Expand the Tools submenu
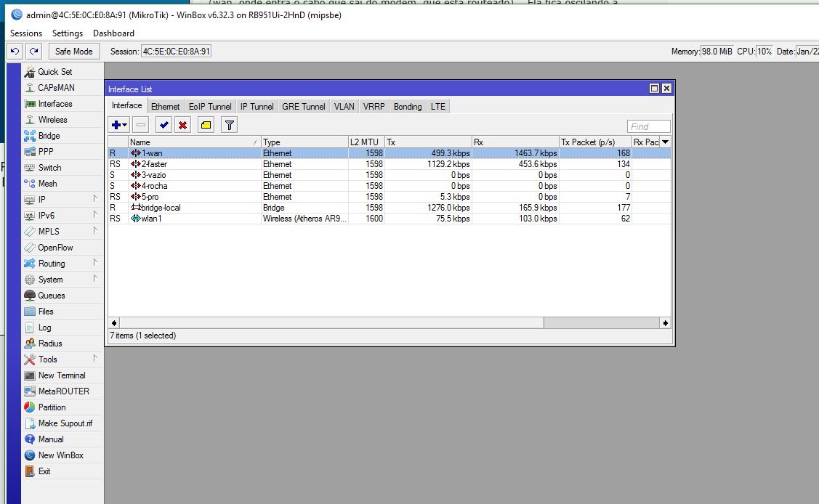This screenshot has width=819, height=504. [95, 359]
